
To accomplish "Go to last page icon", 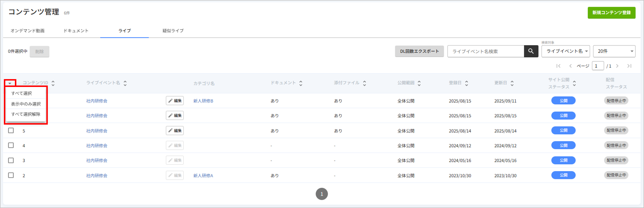I will 629,66.
